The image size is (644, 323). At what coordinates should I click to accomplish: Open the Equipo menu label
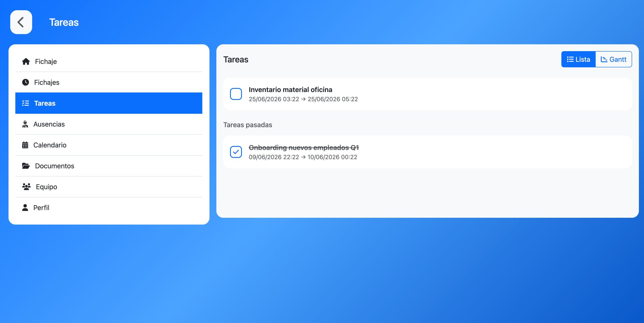[47, 187]
